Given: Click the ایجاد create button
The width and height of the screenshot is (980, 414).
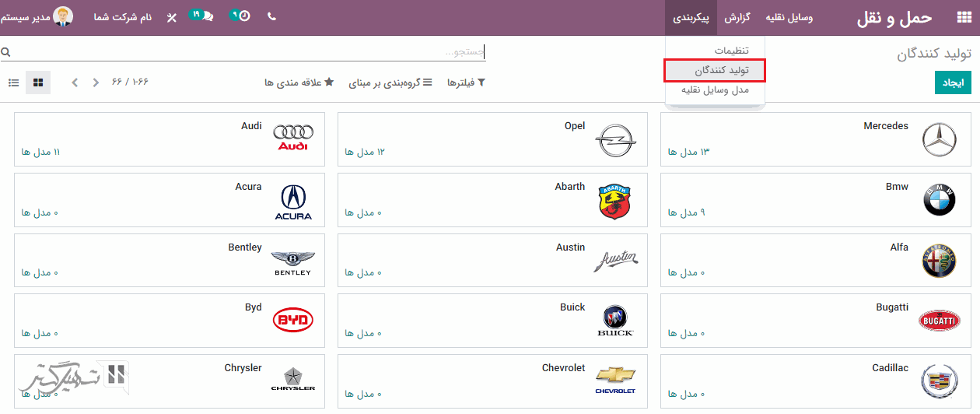Looking at the screenshot, I should tap(953, 82).
